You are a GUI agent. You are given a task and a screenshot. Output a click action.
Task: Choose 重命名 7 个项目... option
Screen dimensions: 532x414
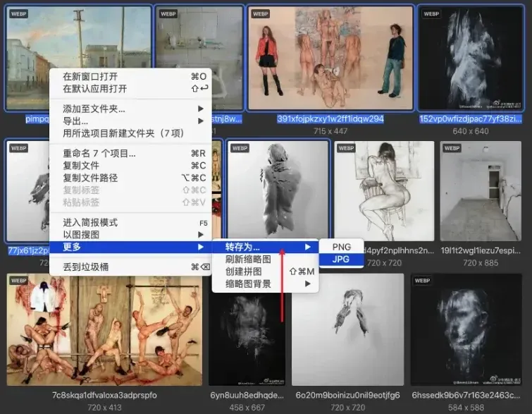(x=130, y=154)
